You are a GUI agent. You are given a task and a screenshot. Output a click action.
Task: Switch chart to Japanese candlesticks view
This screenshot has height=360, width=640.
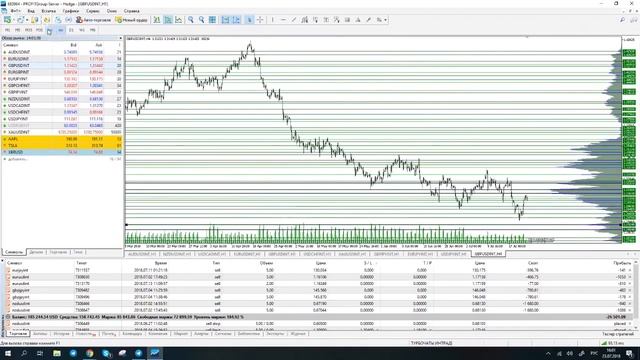point(168,20)
